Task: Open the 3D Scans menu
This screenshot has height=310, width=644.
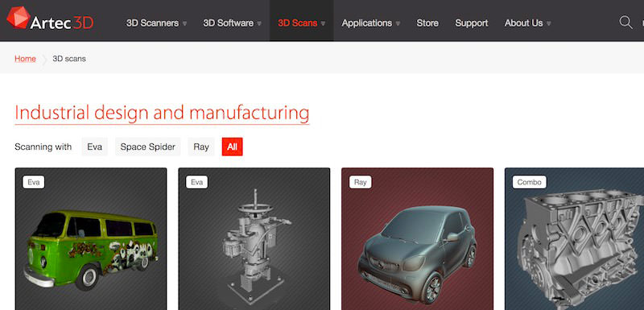Action: point(297,23)
